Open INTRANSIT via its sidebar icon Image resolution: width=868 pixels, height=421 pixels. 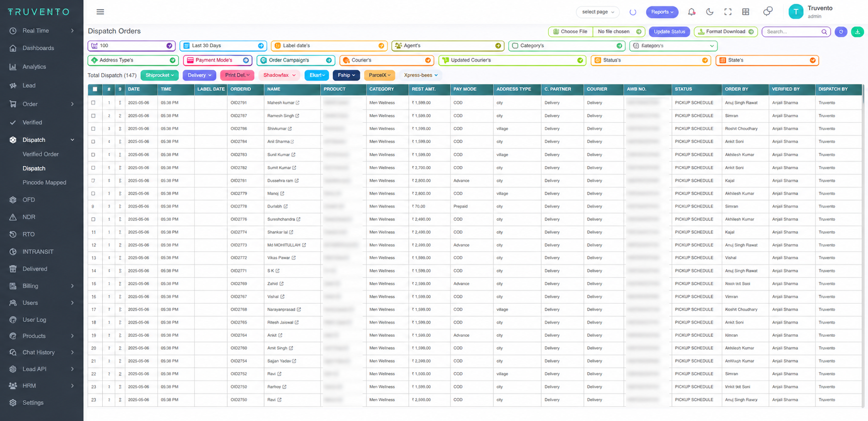click(13, 252)
